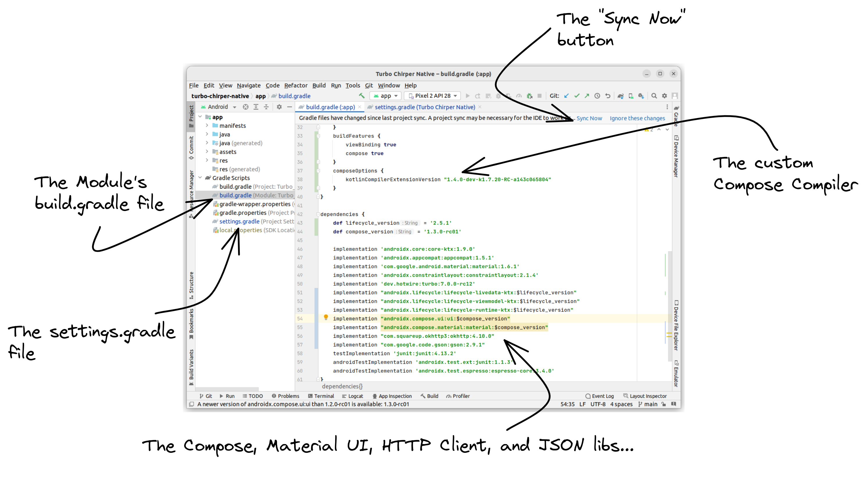The width and height of the screenshot is (868, 488).
Task: Toggle the Resource Manager sidebar tab
Action: 191,194
